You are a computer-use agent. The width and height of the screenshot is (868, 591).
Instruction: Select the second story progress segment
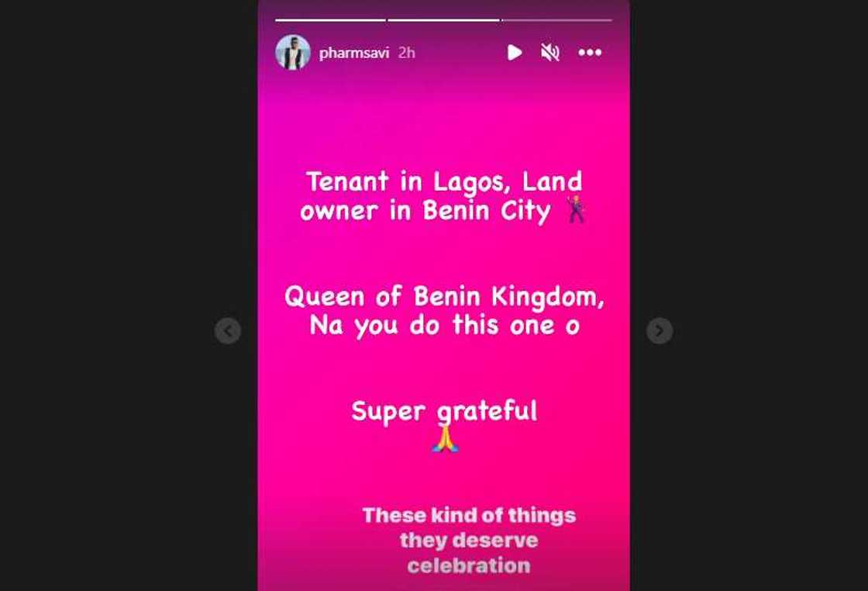(x=443, y=20)
